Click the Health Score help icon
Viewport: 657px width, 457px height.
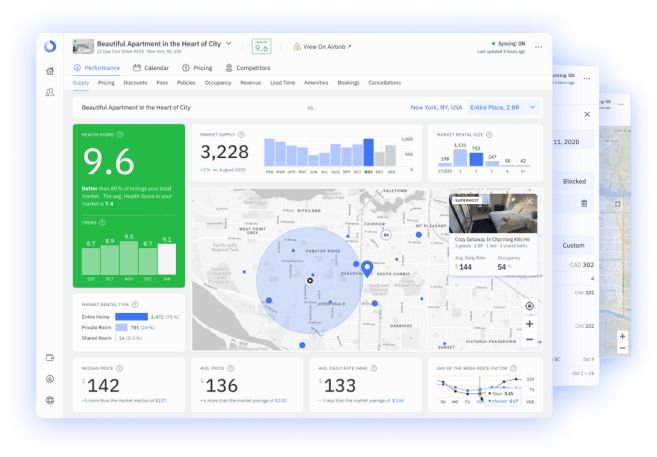coord(120,134)
